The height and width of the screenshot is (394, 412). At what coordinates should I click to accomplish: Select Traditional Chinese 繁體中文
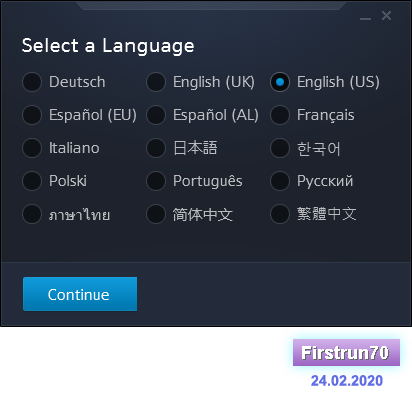280,214
